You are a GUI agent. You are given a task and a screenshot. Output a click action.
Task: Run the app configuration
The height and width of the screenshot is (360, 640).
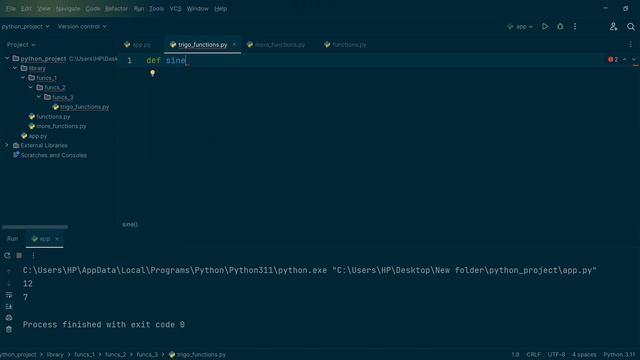coord(545,27)
